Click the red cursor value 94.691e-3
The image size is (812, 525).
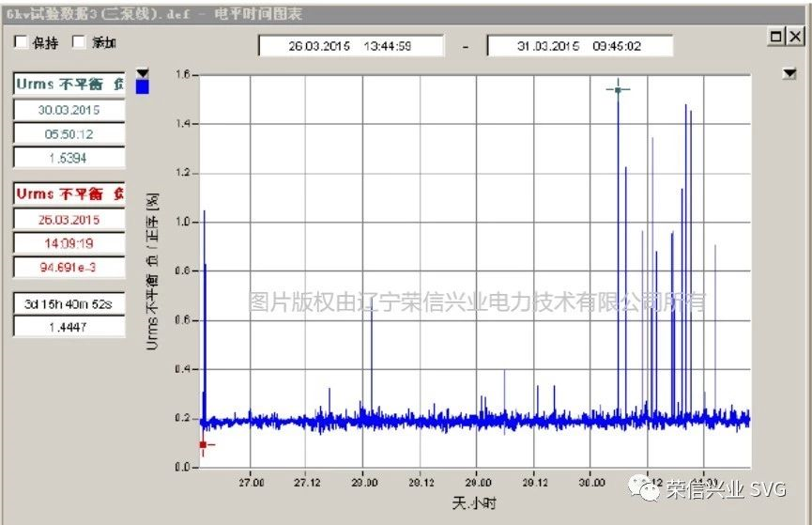(69, 268)
